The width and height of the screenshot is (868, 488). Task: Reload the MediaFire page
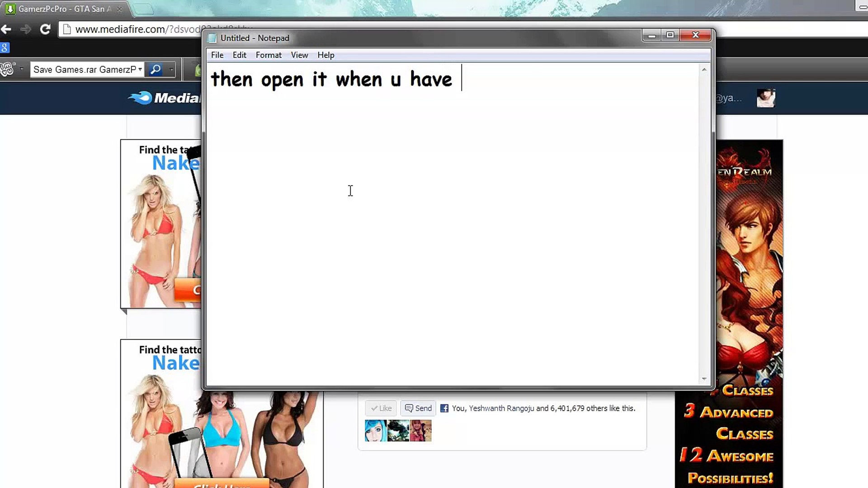click(x=45, y=29)
